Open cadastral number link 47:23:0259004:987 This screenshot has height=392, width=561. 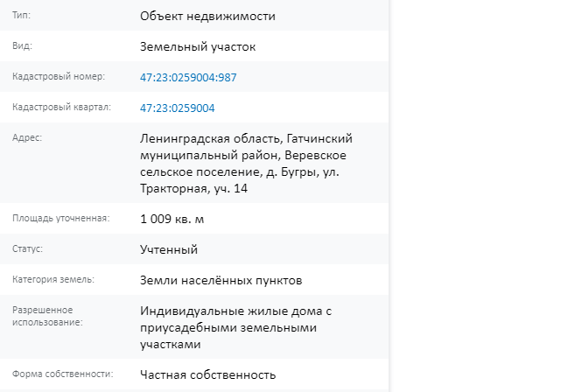pyautogui.click(x=188, y=77)
